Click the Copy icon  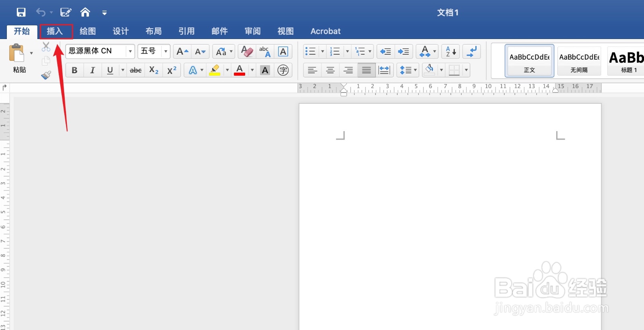pyautogui.click(x=46, y=61)
